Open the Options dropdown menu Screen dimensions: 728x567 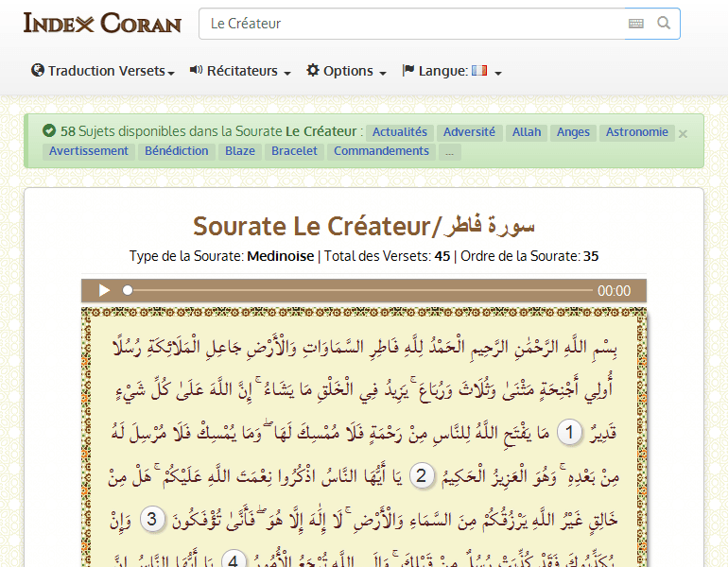click(346, 71)
